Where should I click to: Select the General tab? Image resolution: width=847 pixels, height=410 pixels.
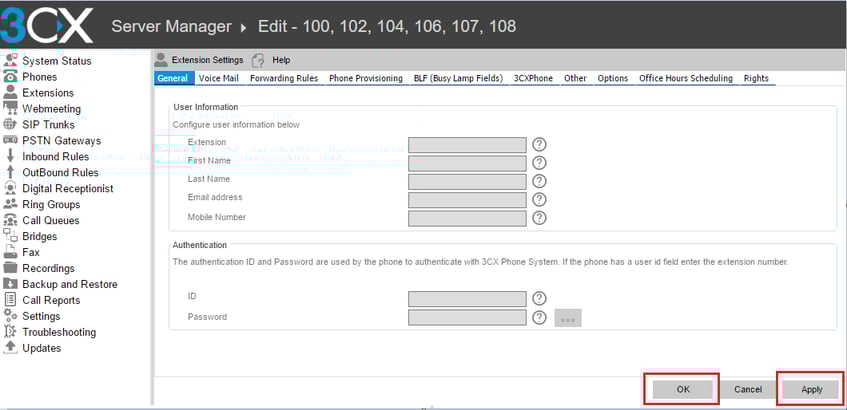point(172,78)
